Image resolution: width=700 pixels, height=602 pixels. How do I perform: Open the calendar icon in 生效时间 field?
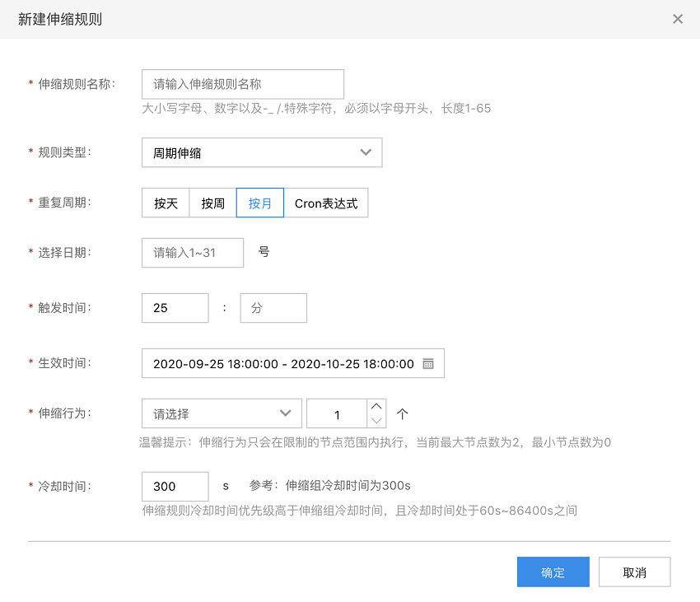click(427, 363)
